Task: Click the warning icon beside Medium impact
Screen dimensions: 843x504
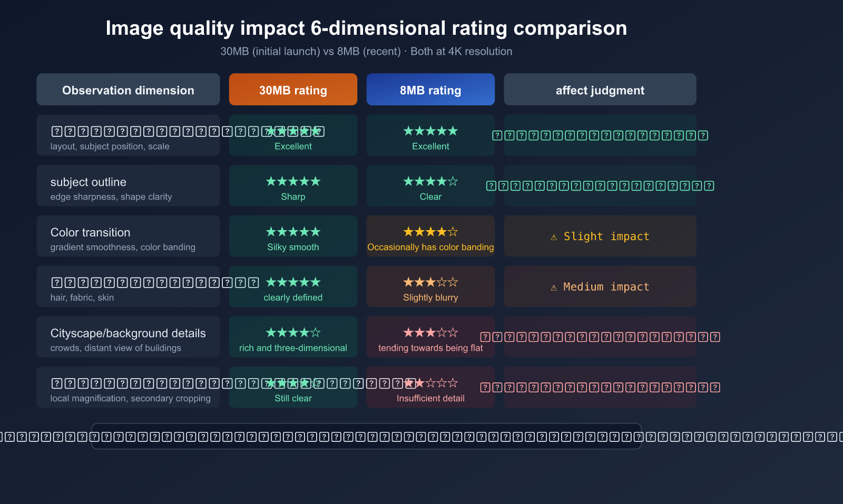Action: tap(554, 288)
